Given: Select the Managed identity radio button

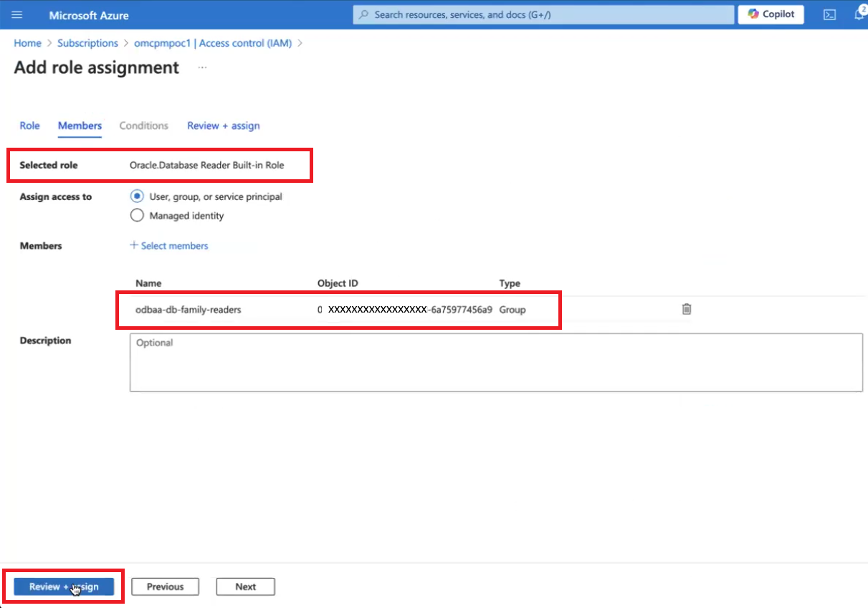Looking at the screenshot, I should [x=137, y=215].
